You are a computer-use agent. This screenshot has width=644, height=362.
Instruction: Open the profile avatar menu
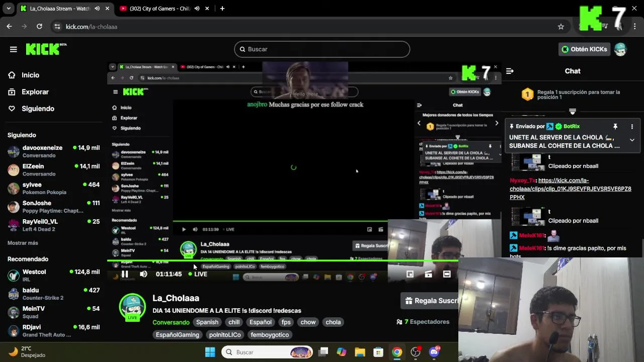tap(620, 49)
